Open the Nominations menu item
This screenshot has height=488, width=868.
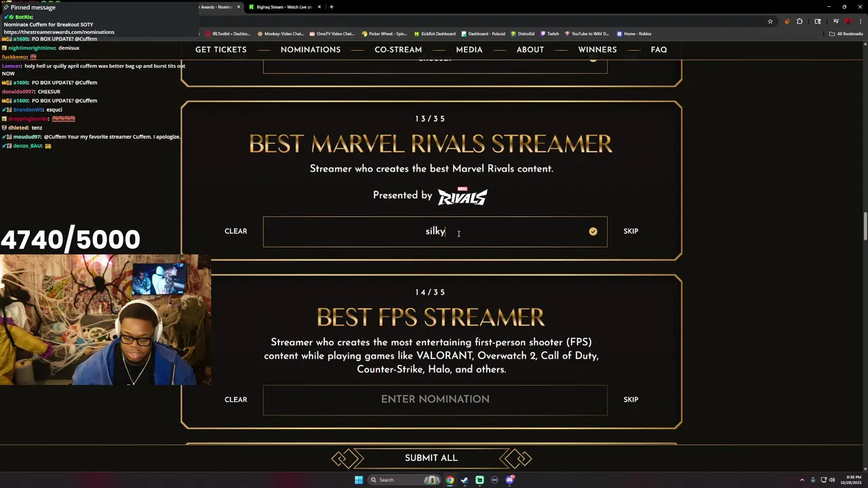[x=311, y=49]
